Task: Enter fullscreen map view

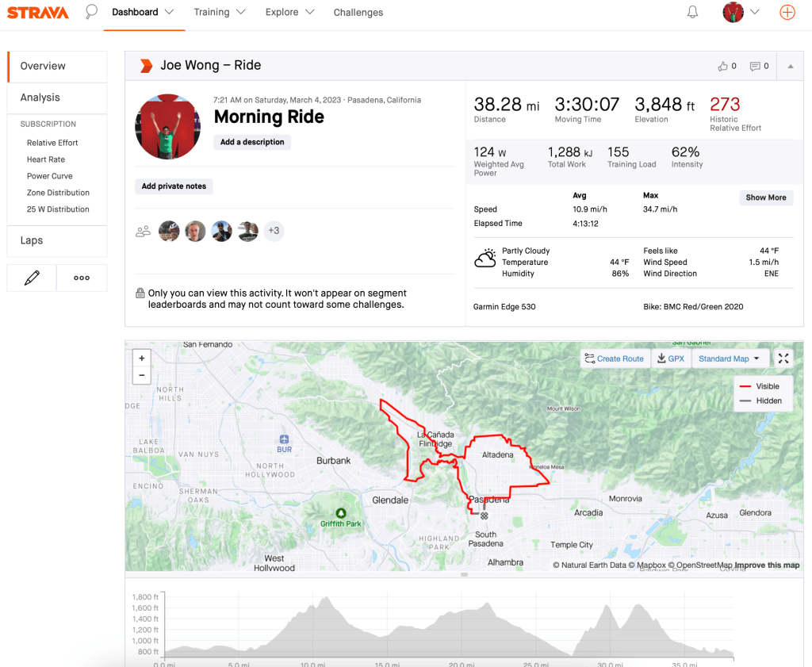Action: pos(783,358)
